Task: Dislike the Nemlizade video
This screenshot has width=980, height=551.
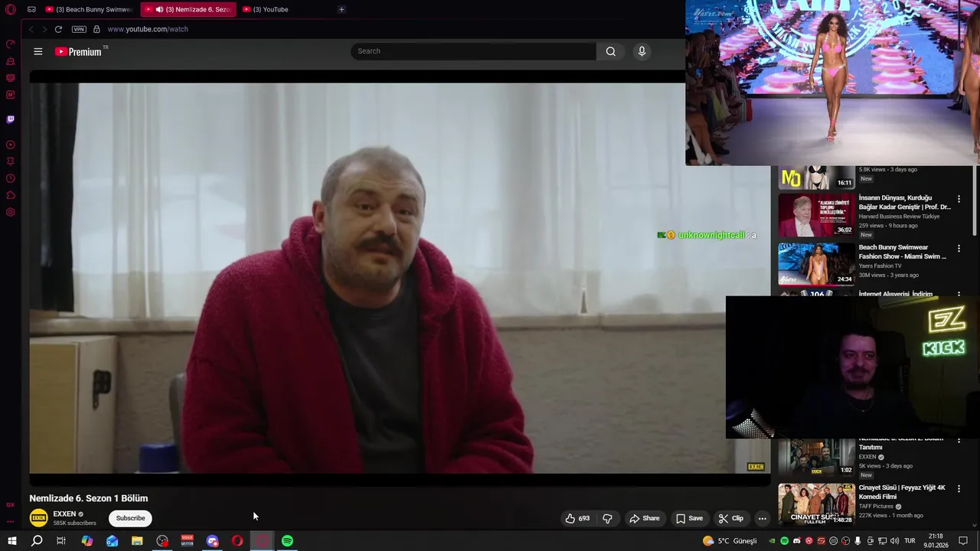Action: 607,518
